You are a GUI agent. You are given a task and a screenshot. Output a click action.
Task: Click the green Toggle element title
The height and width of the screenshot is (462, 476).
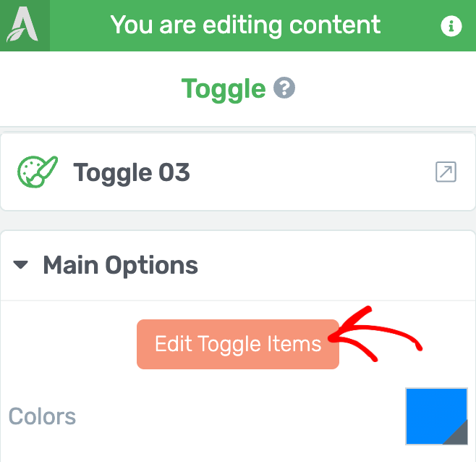point(224,89)
